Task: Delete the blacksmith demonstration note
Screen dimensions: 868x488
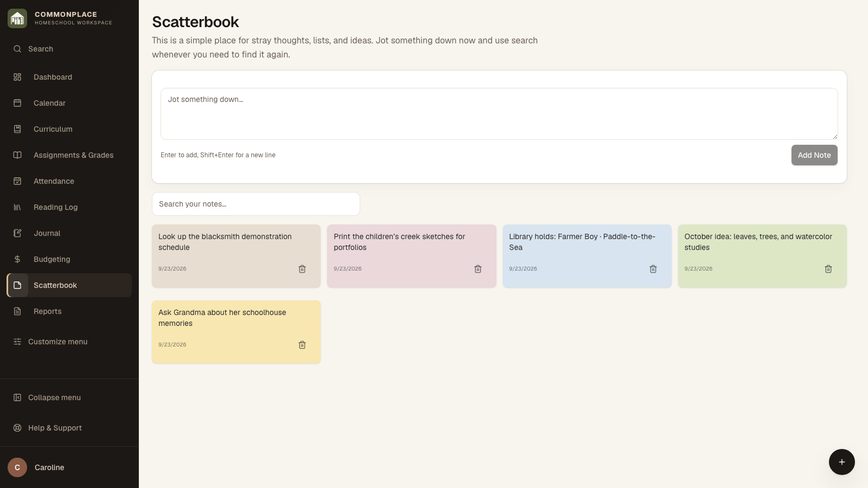Action: (302, 269)
